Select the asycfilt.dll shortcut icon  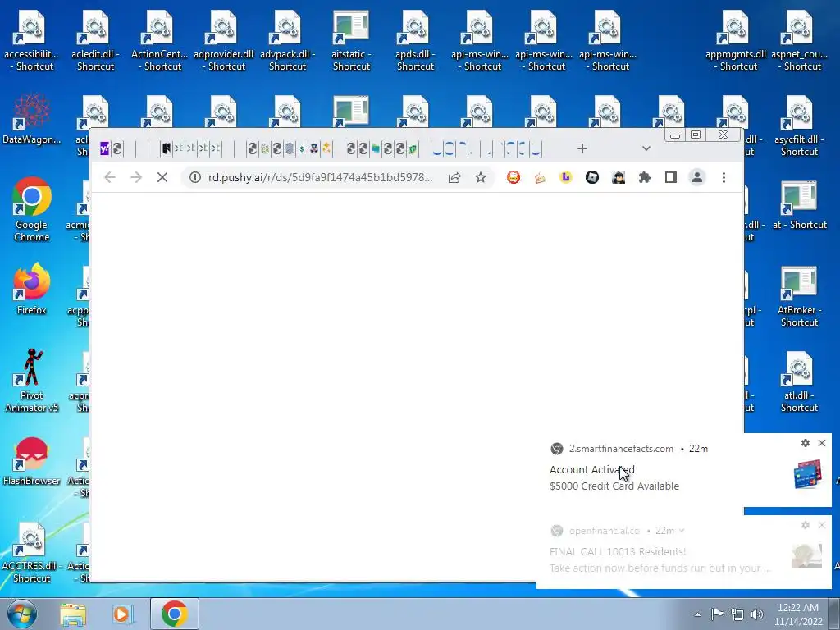tap(799, 126)
